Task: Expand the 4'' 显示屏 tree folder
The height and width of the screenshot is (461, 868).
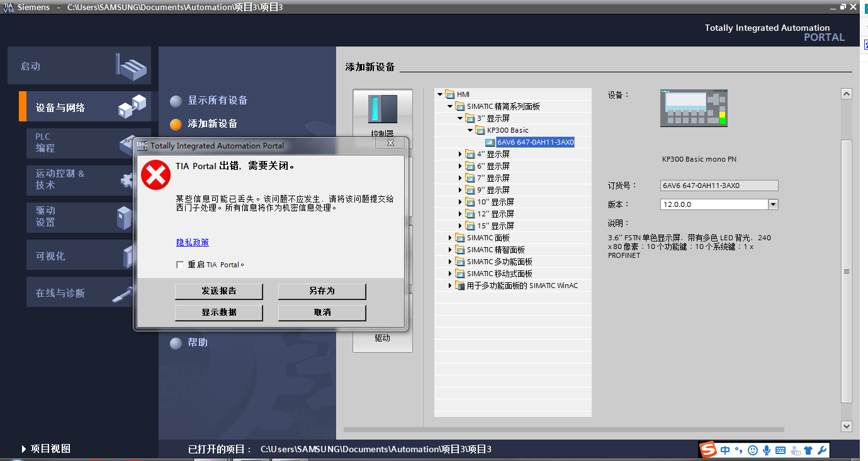Action: [x=461, y=154]
